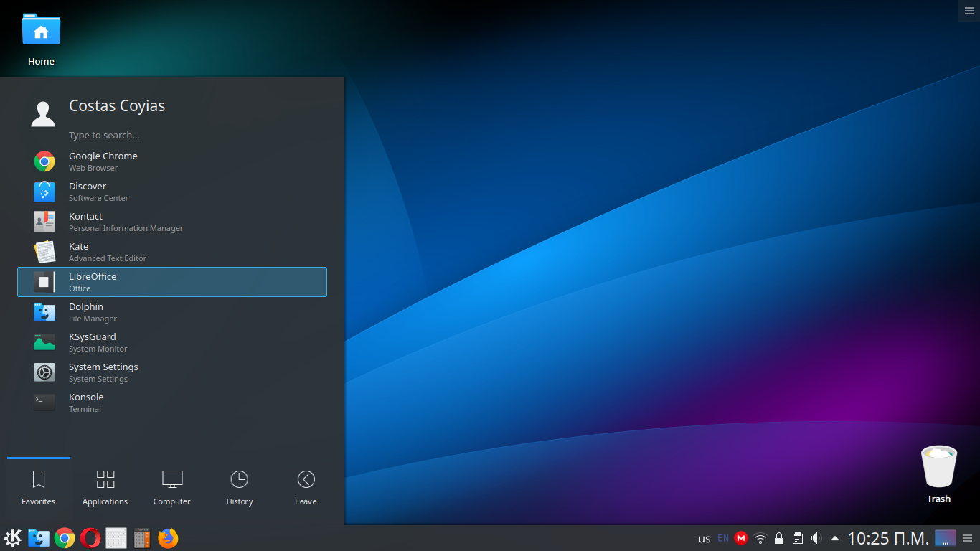Launch Firefox from the taskbar
Viewport: 980px width, 551px height.
click(x=167, y=537)
